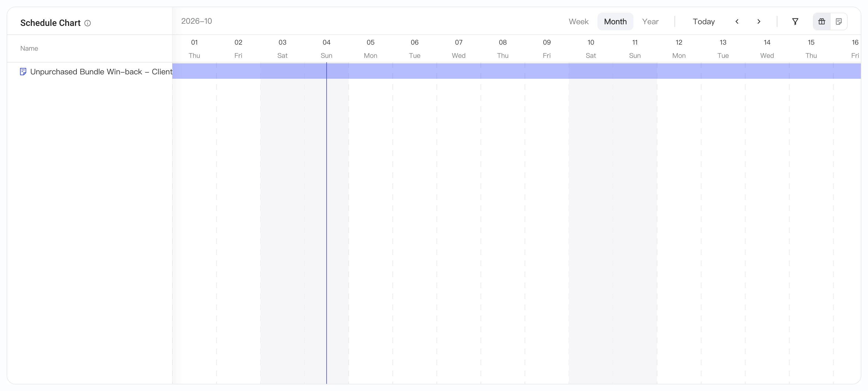Open the Unpurchased Bundle Win-back campaign name

coord(101,72)
